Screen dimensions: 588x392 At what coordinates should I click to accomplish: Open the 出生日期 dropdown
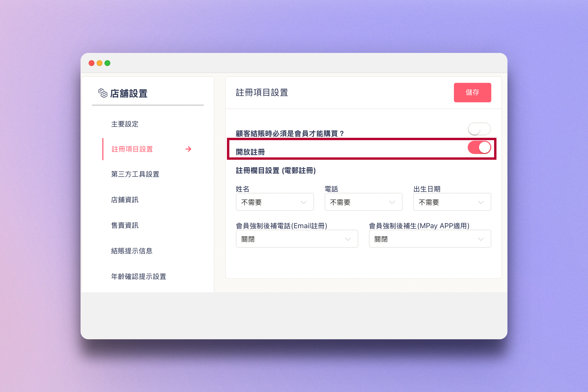(452, 202)
